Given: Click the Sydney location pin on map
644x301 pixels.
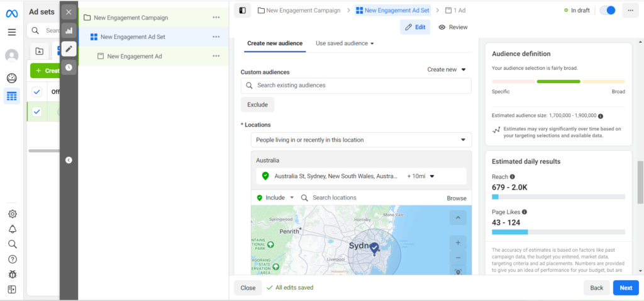Looking at the screenshot, I should 374,248.
